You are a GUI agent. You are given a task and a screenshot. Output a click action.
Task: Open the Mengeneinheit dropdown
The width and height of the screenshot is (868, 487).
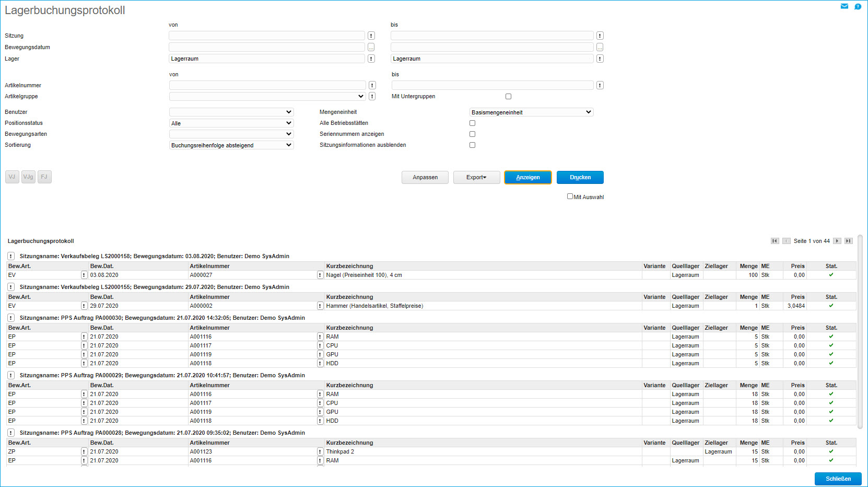point(531,112)
